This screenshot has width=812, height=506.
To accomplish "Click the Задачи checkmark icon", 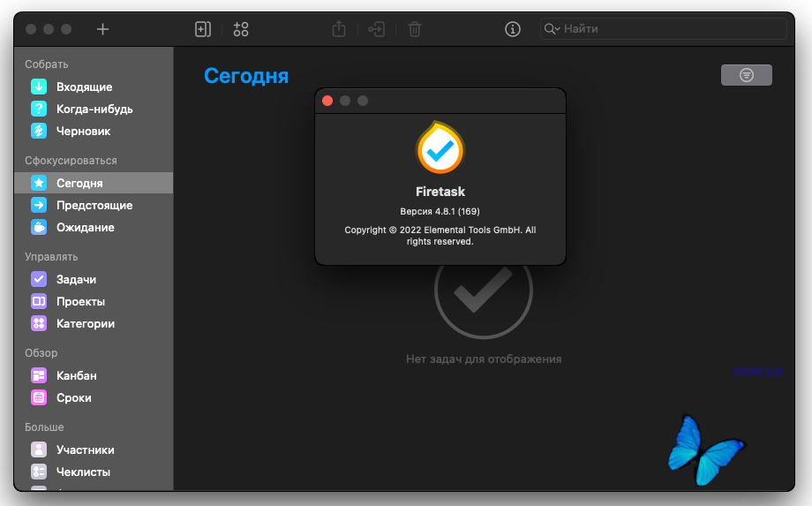I will coord(39,279).
